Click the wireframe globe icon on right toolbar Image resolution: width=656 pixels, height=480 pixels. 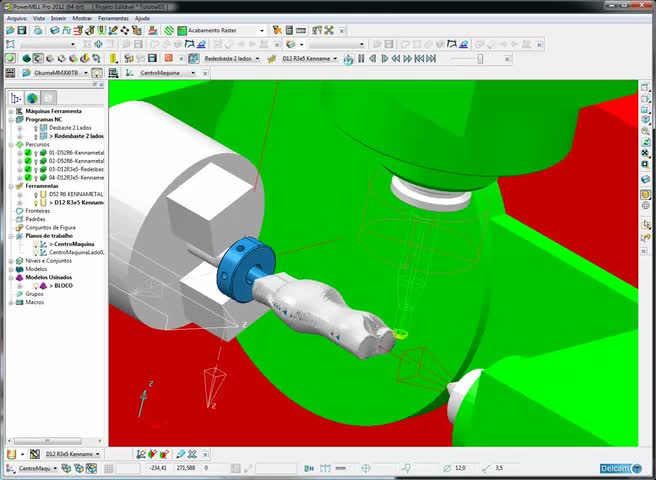click(x=645, y=205)
